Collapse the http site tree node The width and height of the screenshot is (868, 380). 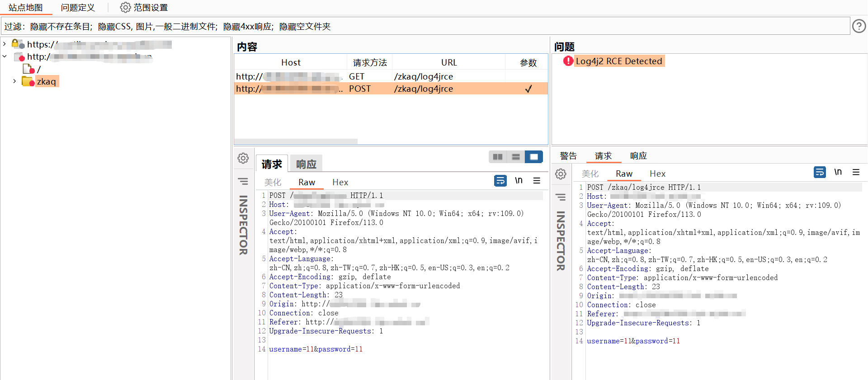click(5, 56)
